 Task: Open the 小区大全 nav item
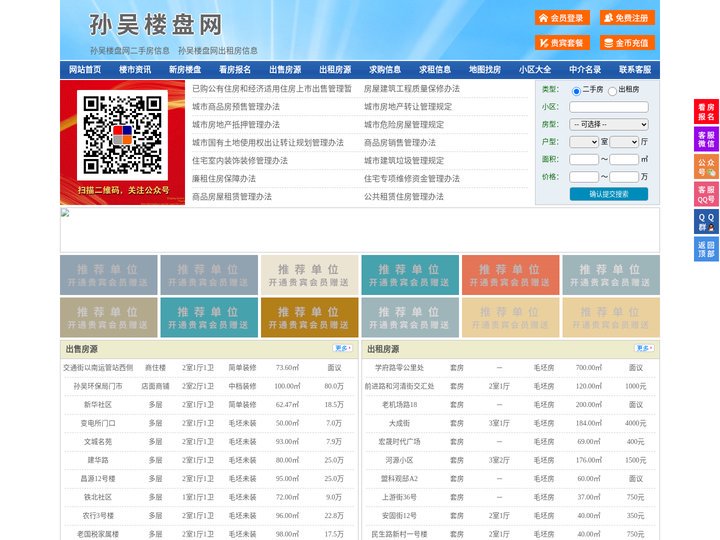pyautogui.click(x=535, y=70)
